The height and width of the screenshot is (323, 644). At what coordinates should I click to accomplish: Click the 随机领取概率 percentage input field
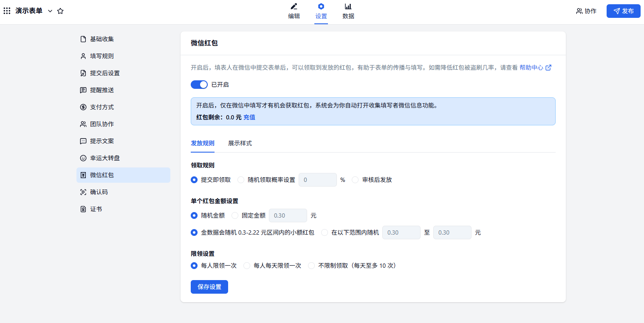pos(317,180)
